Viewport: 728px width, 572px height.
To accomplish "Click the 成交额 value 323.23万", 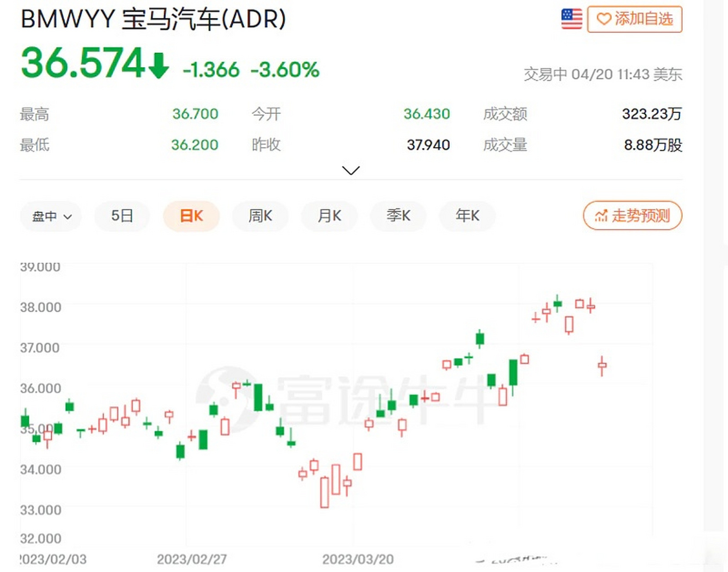I will tap(652, 114).
